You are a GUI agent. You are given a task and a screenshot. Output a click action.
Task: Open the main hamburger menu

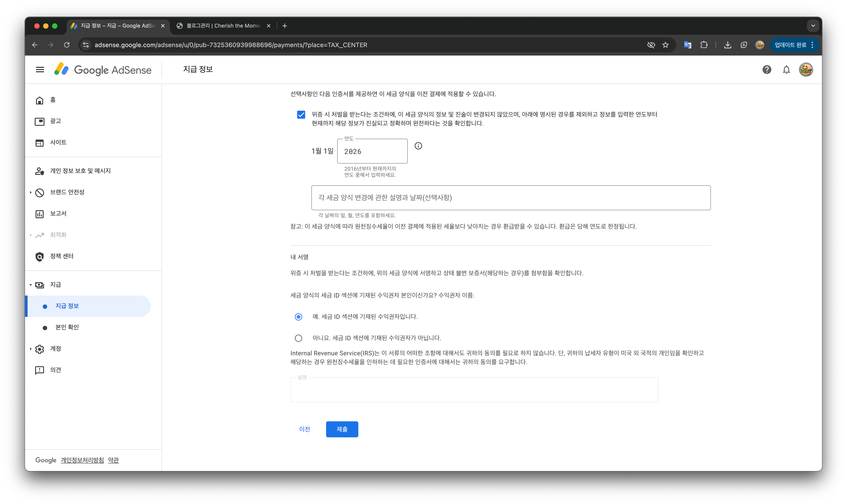click(40, 70)
